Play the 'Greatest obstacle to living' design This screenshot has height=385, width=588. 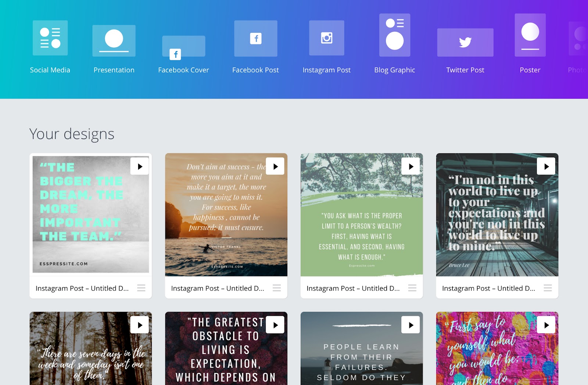275,325
